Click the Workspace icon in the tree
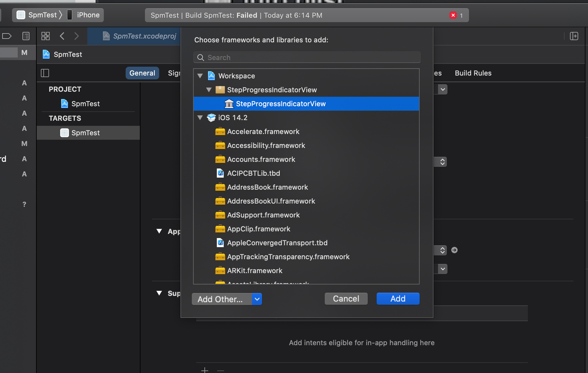588x373 pixels. pyautogui.click(x=211, y=76)
